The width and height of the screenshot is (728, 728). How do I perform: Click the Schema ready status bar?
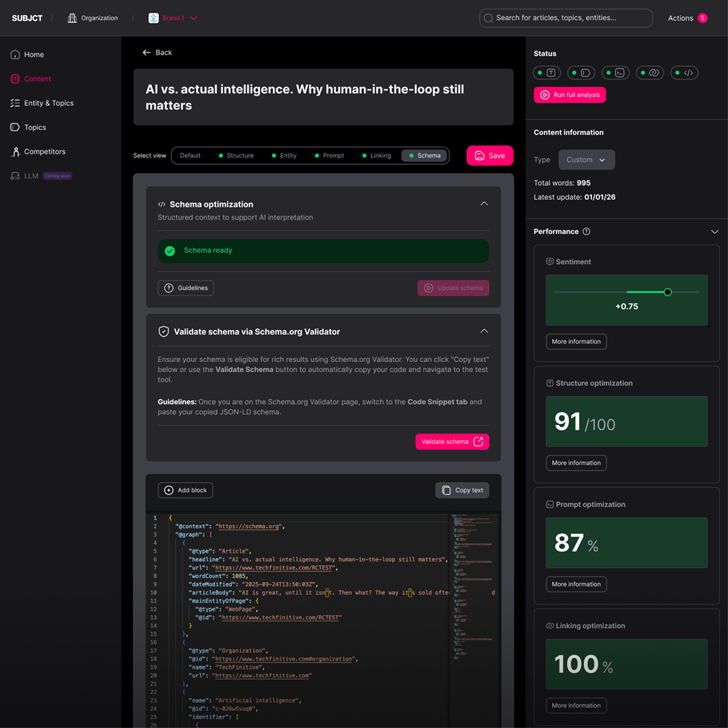[x=323, y=251]
